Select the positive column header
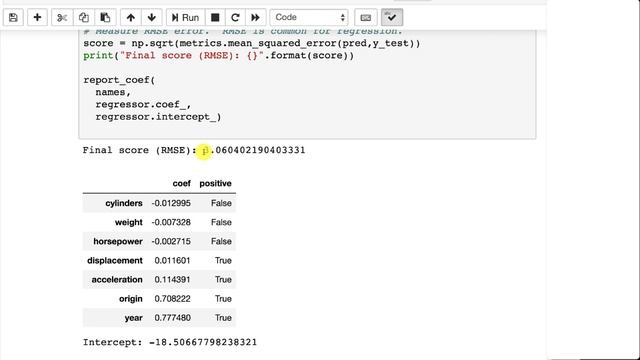Screen dimensions: 640x360 pyautogui.click(x=216, y=184)
